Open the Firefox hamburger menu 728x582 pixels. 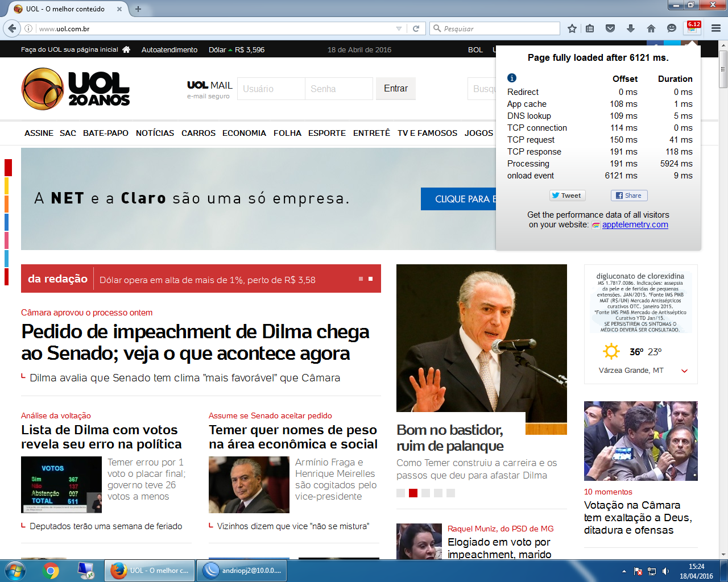click(716, 28)
